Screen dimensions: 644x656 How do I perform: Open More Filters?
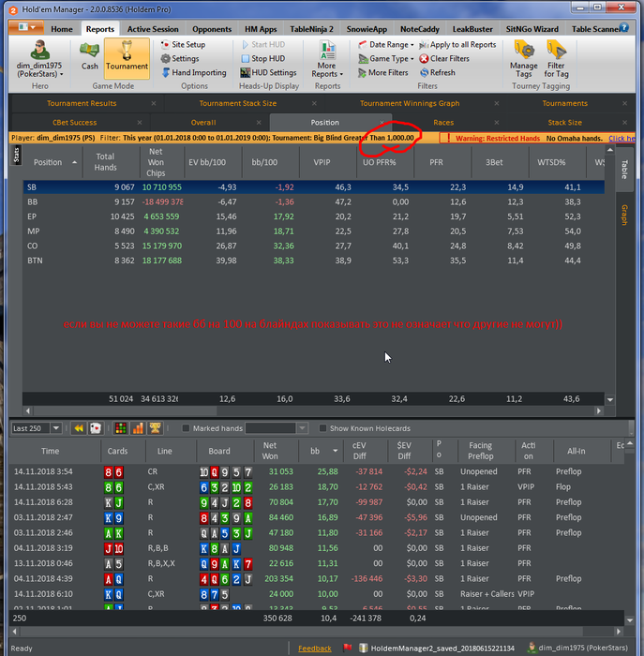[x=382, y=72]
